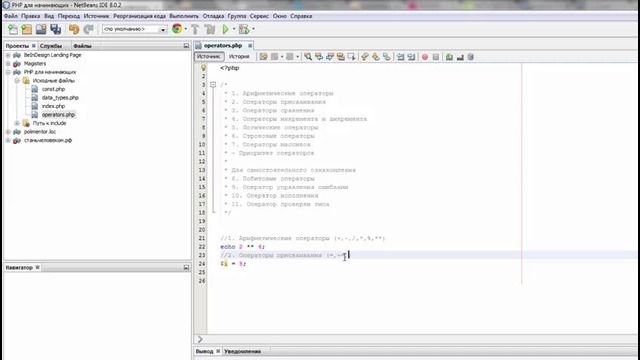640x360 pixels.
Task: Click the Источник view button
Action: coord(209,57)
